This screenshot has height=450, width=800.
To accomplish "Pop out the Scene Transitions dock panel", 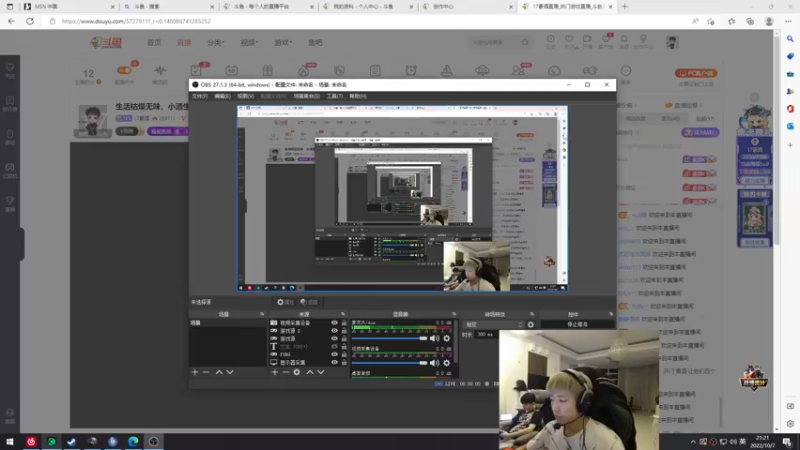I will click(x=532, y=314).
